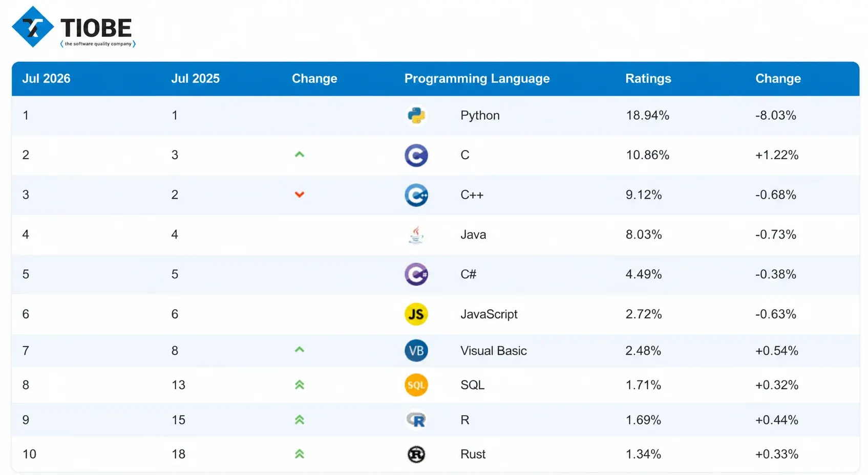Click the 4.49% rating for C#
The image size is (868, 475).
pyautogui.click(x=644, y=274)
